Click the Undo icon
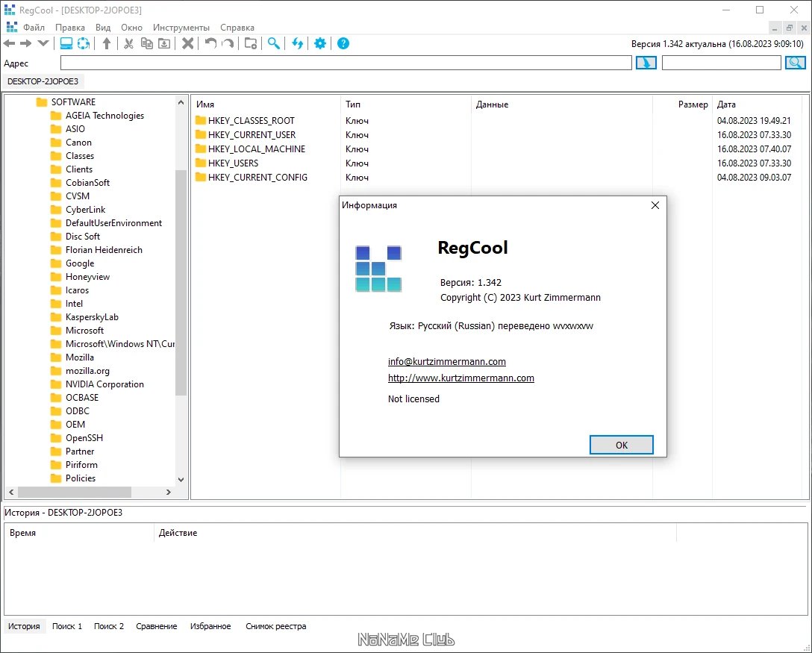812x653 pixels. click(x=210, y=43)
